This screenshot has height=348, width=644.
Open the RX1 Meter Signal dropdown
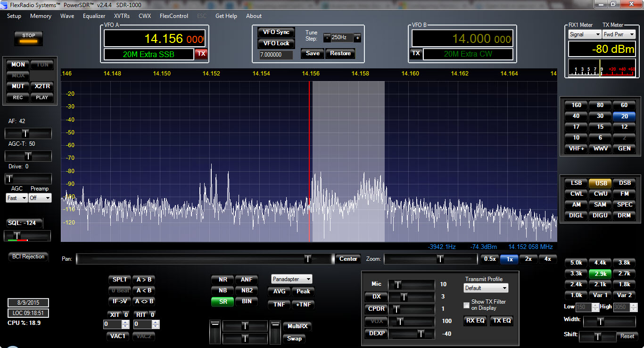(x=585, y=34)
